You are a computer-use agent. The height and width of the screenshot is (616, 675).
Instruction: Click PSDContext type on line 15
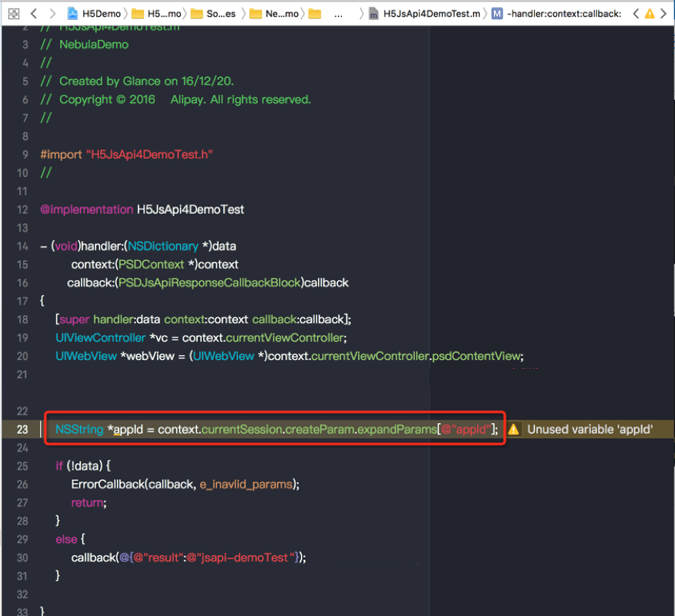[x=151, y=264]
